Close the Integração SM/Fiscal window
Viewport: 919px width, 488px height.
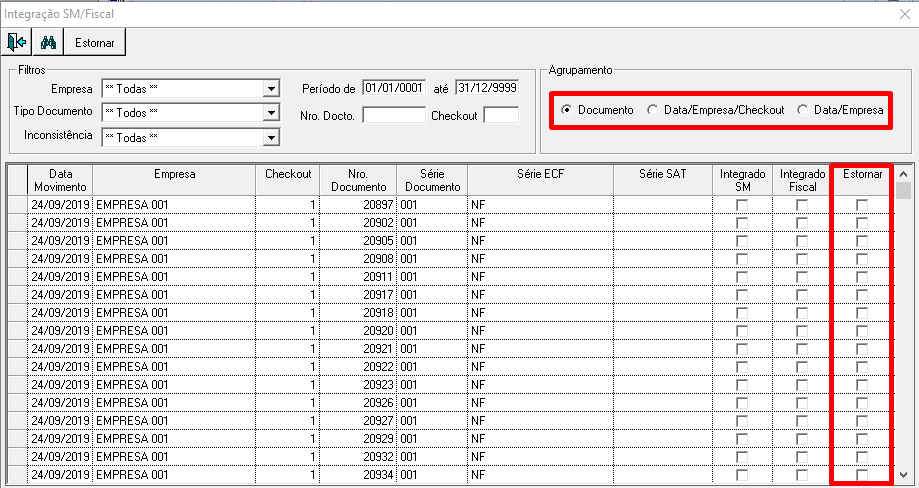[904, 14]
